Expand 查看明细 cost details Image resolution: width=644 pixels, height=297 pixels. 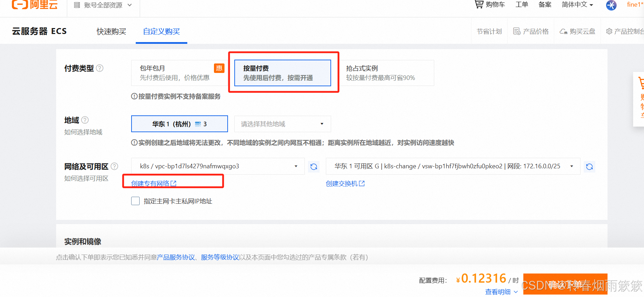tap(501, 292)
